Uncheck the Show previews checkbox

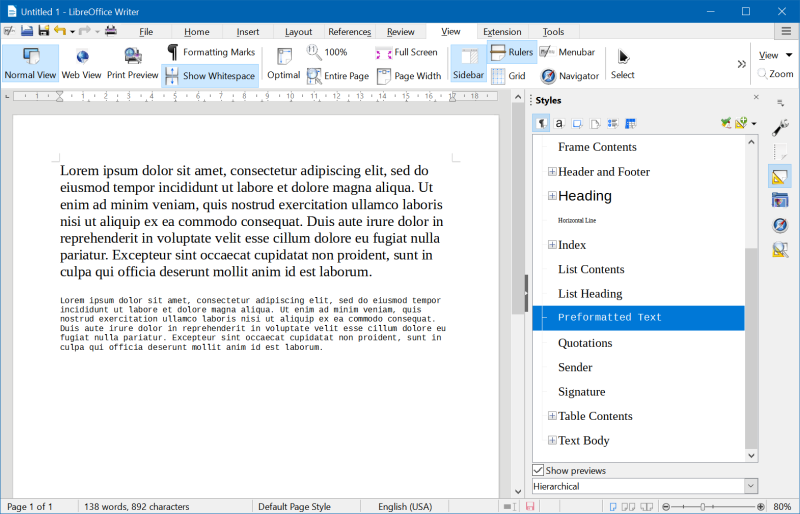(539, 470)
